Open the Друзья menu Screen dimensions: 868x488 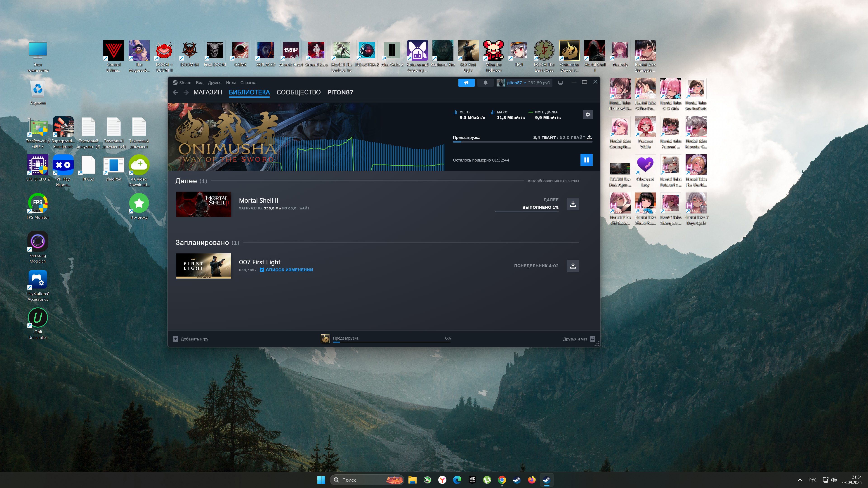point(215,82)
